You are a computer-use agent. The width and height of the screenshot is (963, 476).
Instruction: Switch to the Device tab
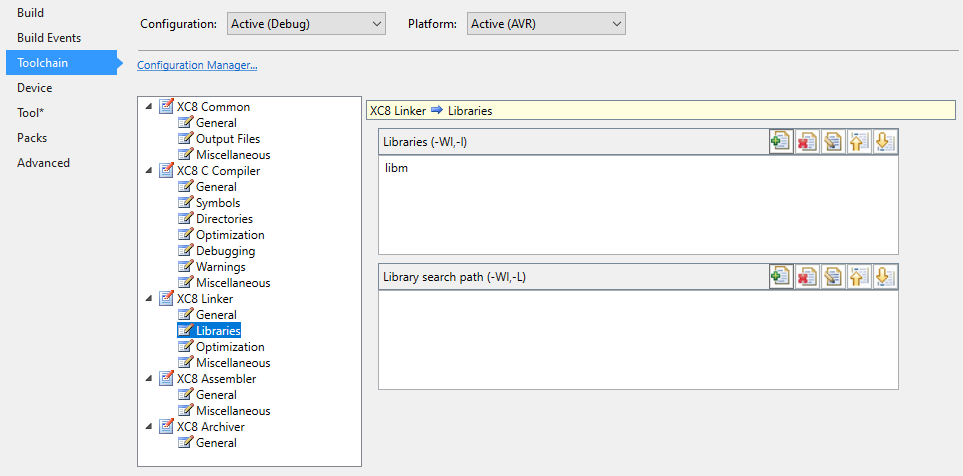pyautogui.click(x=35, y=88)
